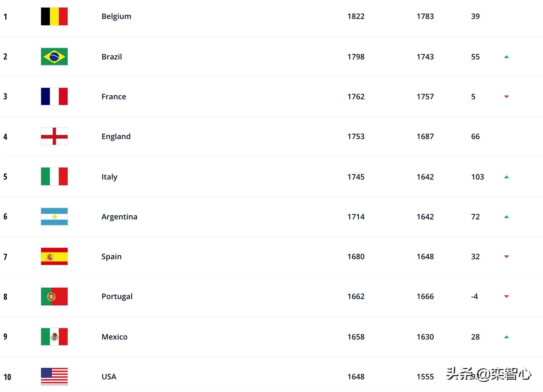Open the Portugal team page link
The width and height of the screenshot is (543, 392).
[x=117, y=296]
